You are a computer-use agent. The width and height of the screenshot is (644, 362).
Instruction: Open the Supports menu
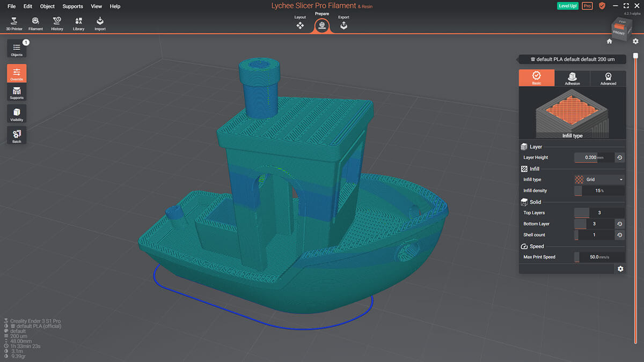[x=72, y=6]
